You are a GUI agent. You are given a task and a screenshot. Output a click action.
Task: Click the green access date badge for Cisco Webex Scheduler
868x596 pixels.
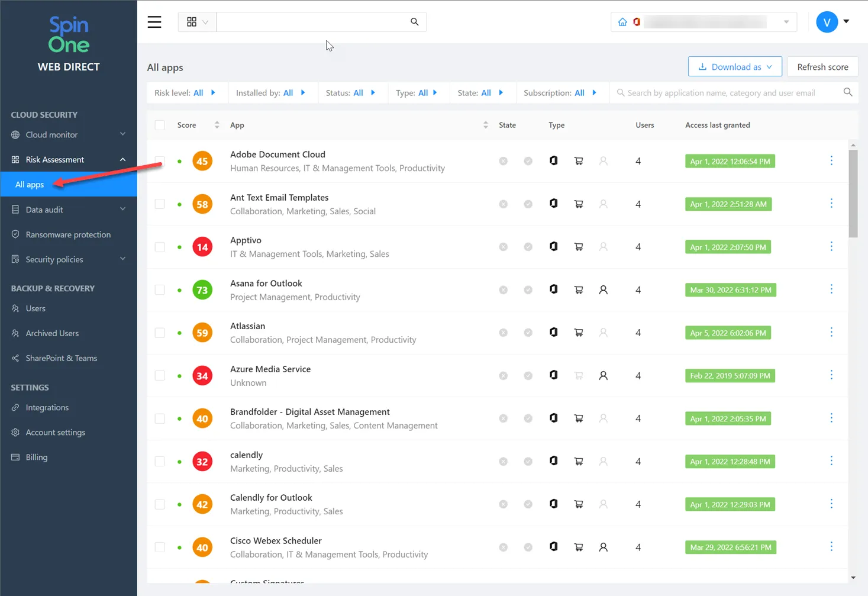(x=730, y=547)
